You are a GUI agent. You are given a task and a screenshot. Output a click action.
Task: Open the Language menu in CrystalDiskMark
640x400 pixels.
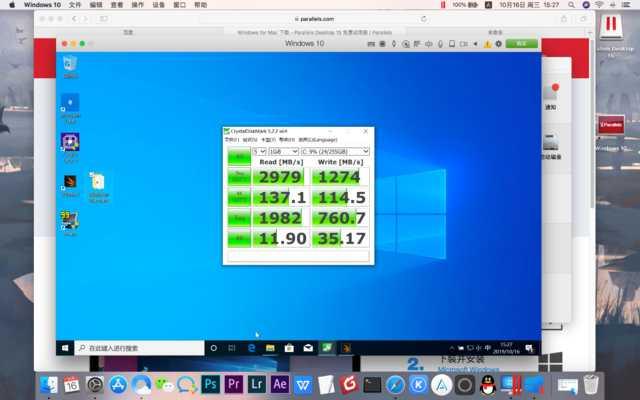coord(318,140)
